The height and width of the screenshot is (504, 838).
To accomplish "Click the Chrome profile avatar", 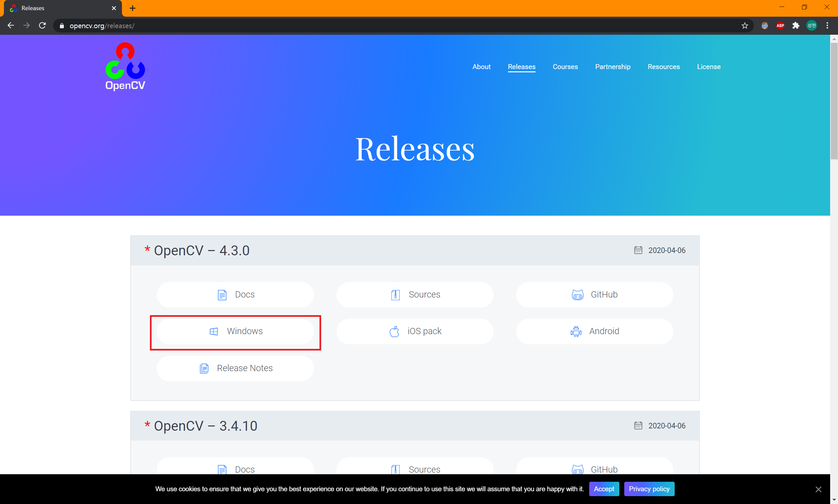I will pyautogui.click(x=811, y=26).
